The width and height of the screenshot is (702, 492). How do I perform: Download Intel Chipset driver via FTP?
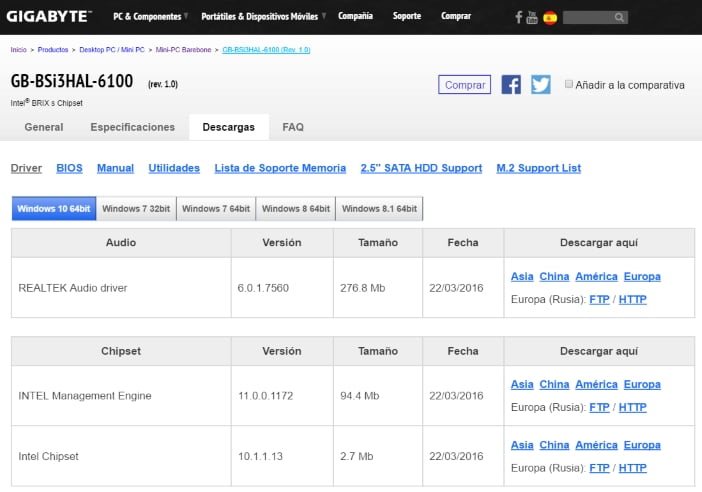click(599, 468)
